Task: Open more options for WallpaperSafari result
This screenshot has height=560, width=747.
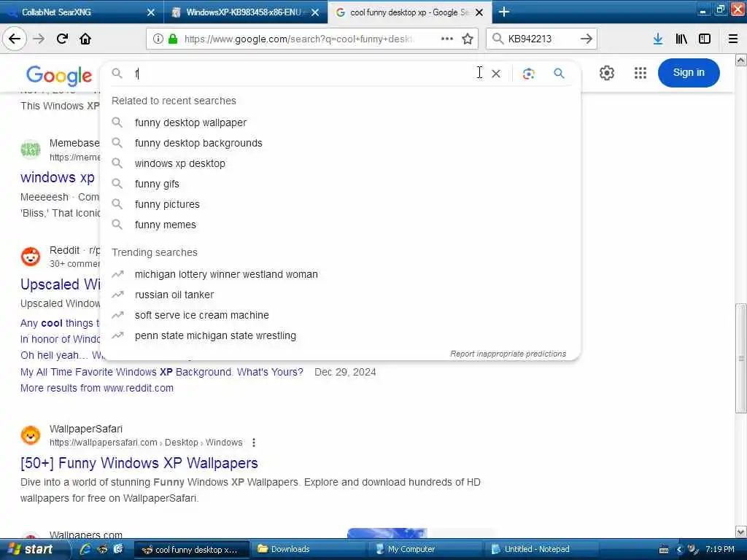Action: point(254,443)
